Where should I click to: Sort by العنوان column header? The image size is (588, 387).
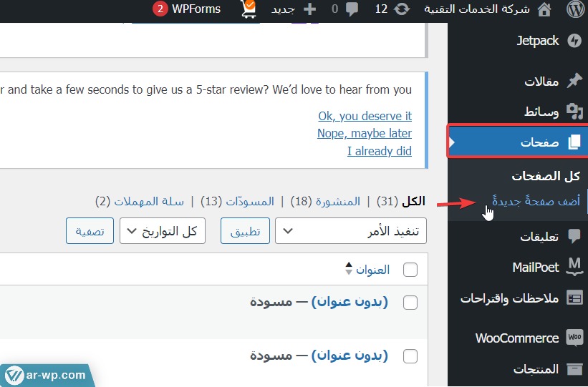point(372,270)
